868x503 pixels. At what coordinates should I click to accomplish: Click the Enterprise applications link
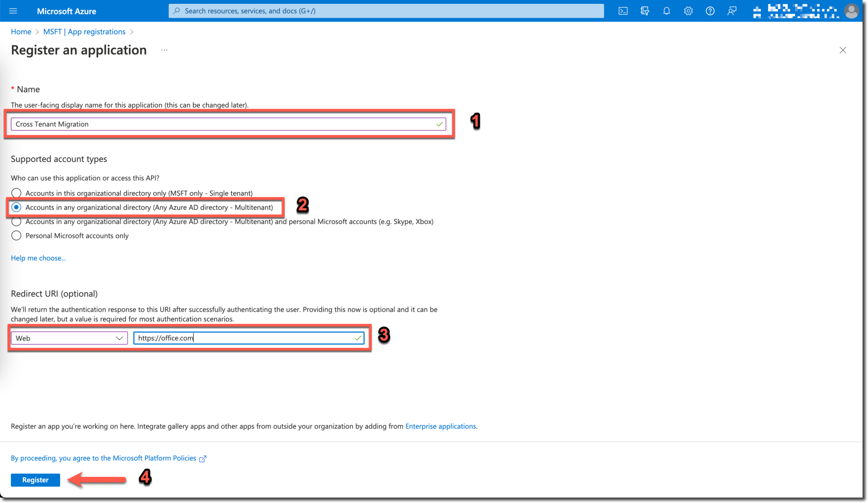point(440,426)
